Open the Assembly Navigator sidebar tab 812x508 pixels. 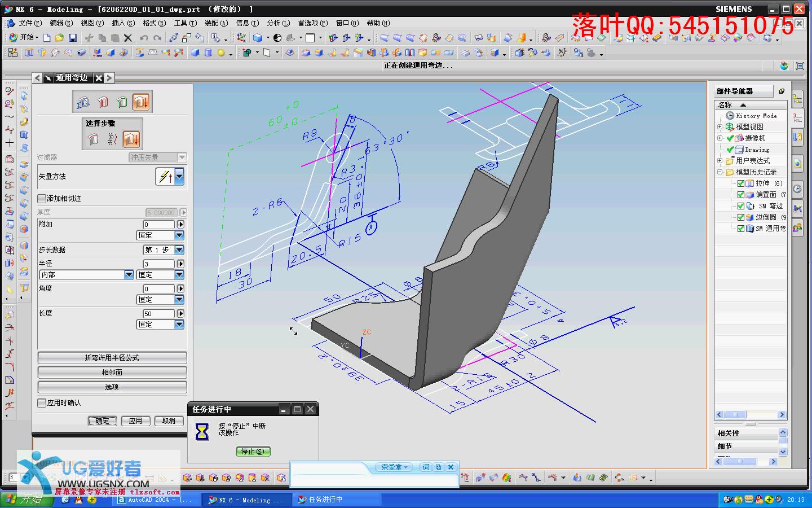tap(797, 100)
